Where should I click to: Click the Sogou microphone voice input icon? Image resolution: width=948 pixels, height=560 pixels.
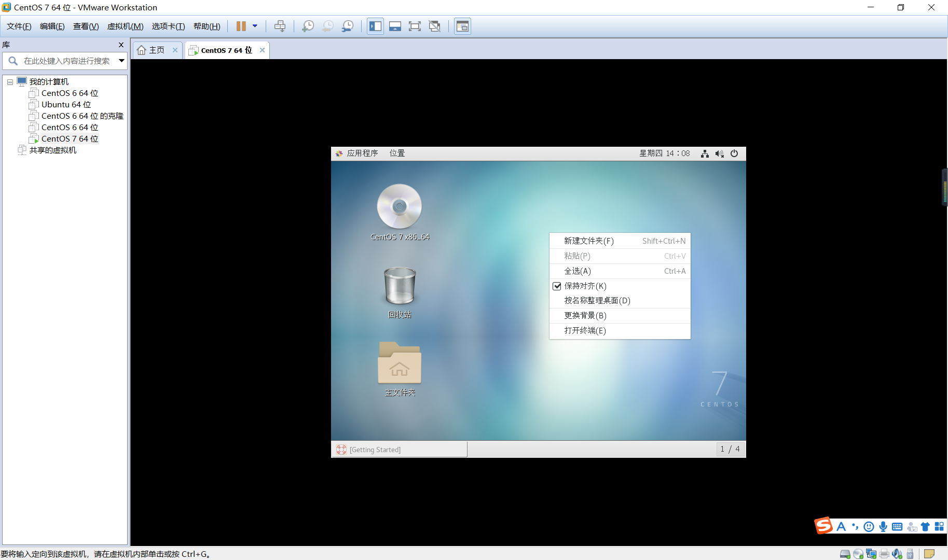[x=883, y=527]
